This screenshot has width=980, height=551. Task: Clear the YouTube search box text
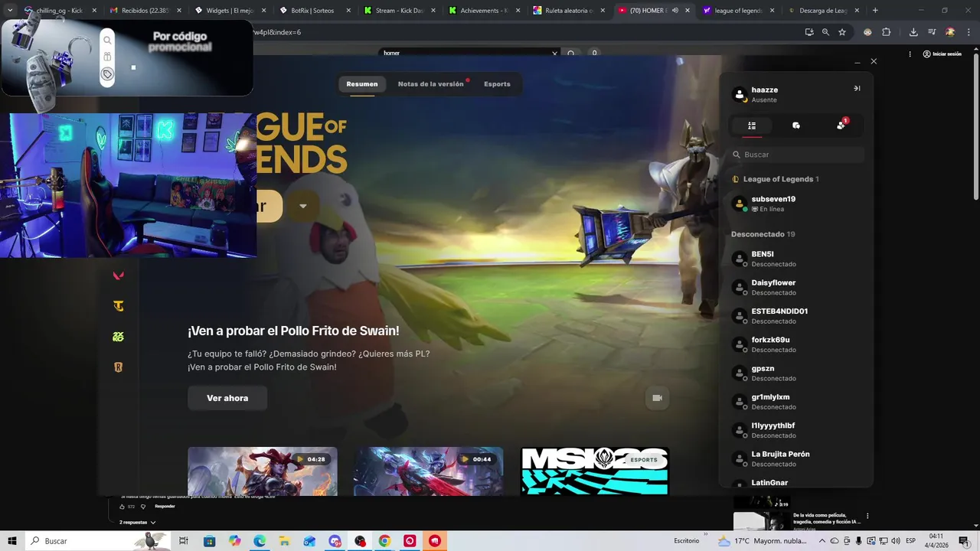(554, 54)
